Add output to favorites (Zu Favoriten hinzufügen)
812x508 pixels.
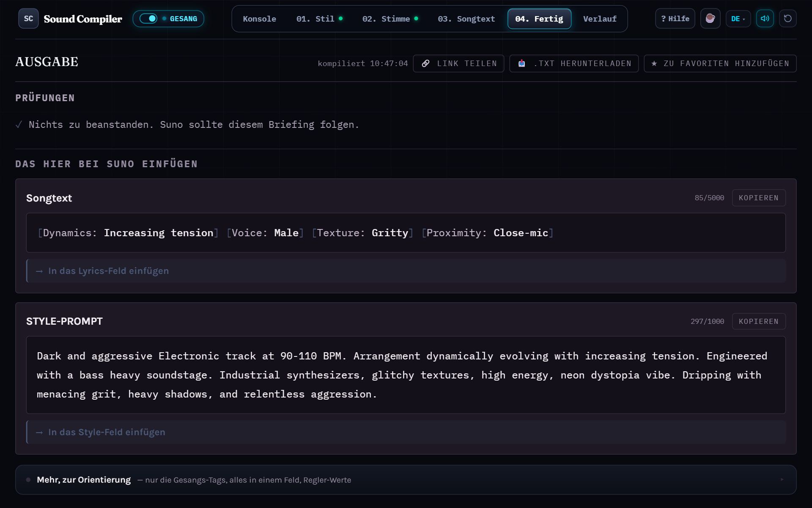click(x=720, y=63)
